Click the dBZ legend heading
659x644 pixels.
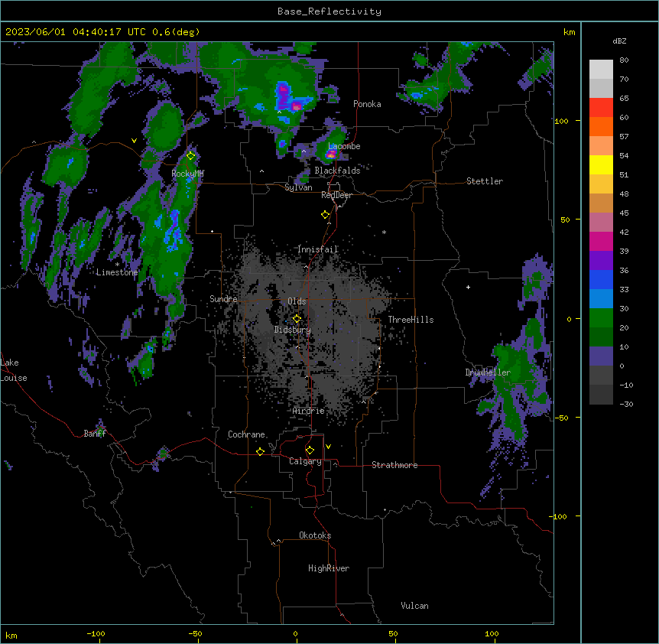pyautogui.click(x=619, y=41)
